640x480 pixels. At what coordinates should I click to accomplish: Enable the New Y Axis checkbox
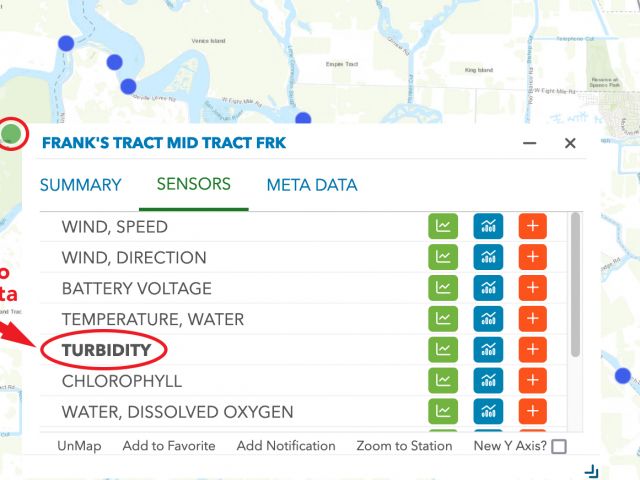559,446
